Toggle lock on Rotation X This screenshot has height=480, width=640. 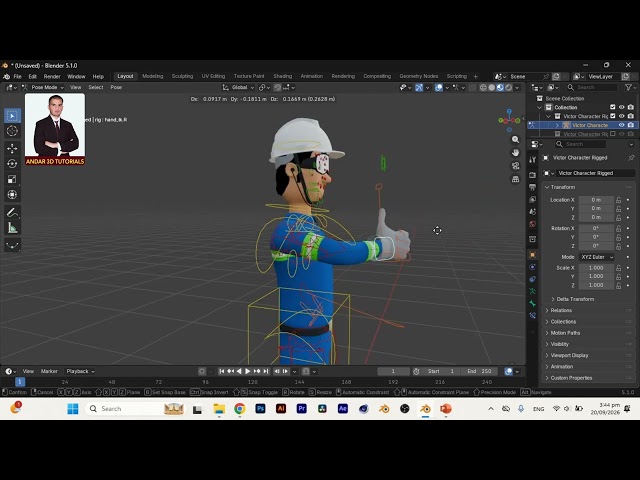619,229
